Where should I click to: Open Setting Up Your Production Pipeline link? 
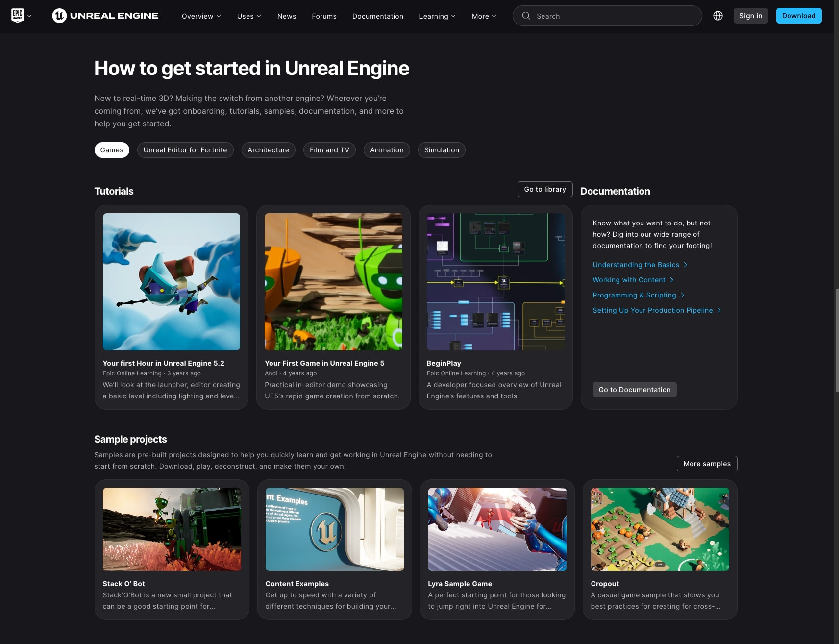[x=657, y=310]
